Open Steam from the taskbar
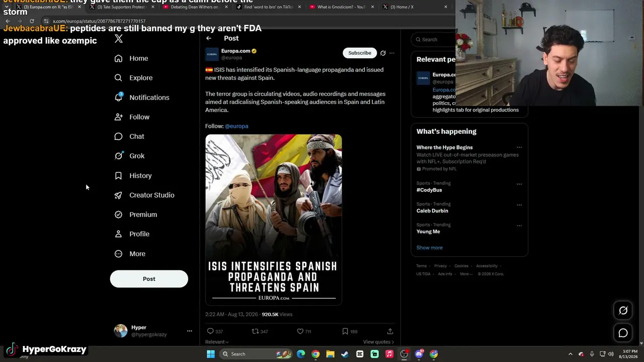Viewport: 644px width, 362px height. pos(345,354)
